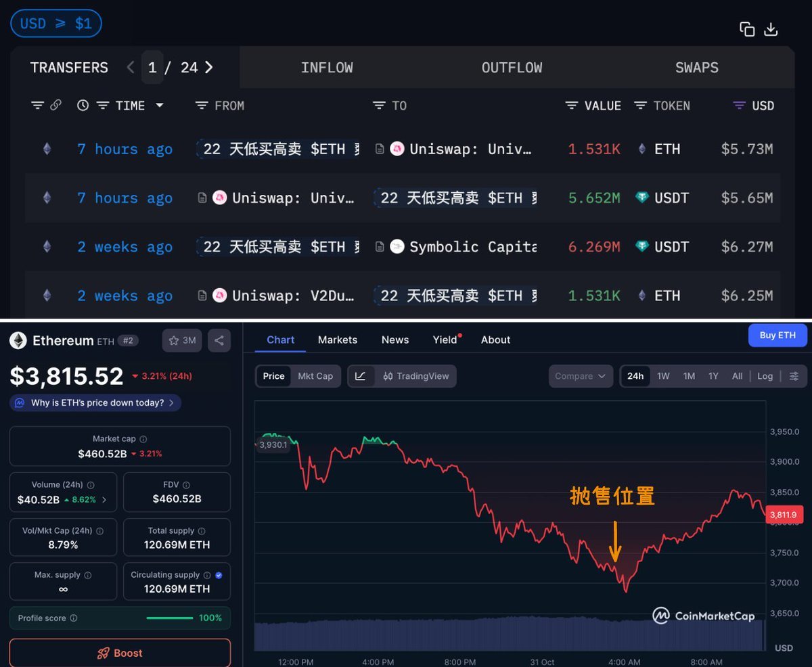Viewport: 812px width, 667px height.
Task: Click Symbolic Capital recipient address
Action: coord(473,247)
